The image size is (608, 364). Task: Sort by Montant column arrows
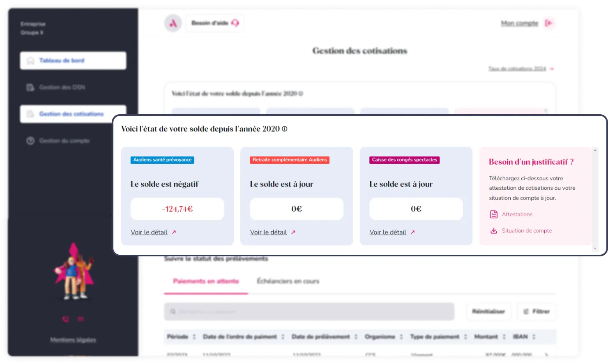[504, 337]
